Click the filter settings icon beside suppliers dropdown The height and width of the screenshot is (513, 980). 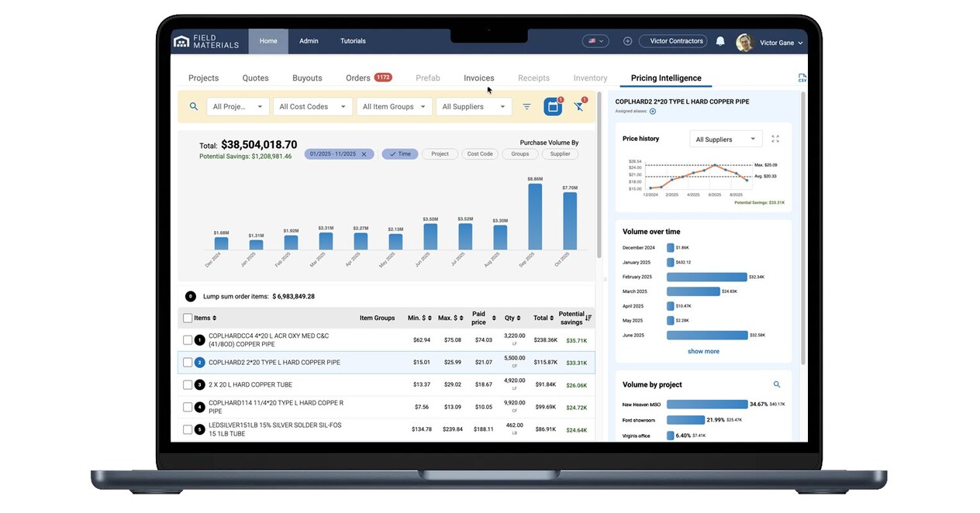click(x=527, y=106)
